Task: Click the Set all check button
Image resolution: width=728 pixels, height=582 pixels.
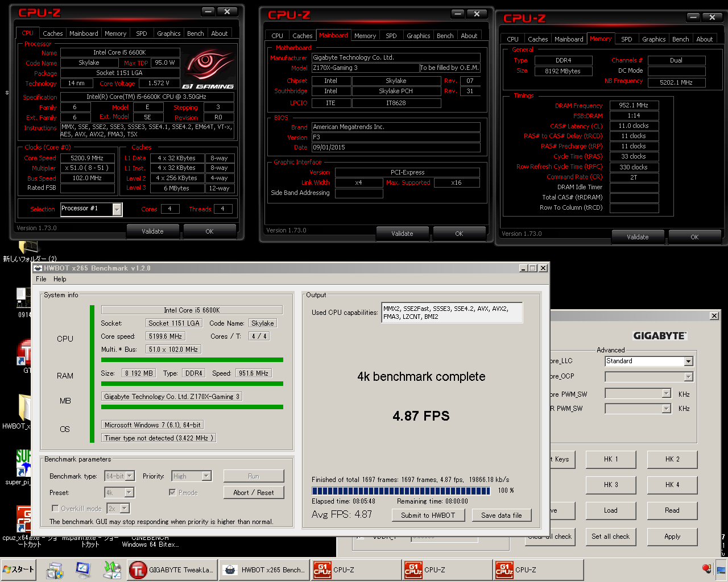Action: 611,537
